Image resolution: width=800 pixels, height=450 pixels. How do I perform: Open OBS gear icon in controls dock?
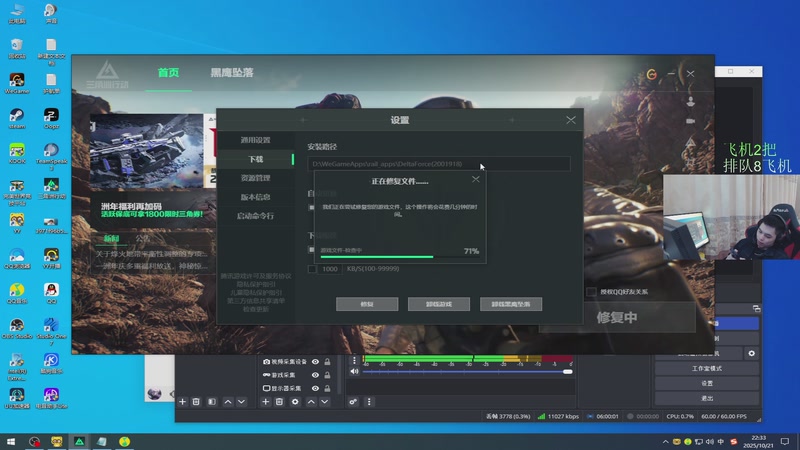pyautogui.click(x=752, y=353)
